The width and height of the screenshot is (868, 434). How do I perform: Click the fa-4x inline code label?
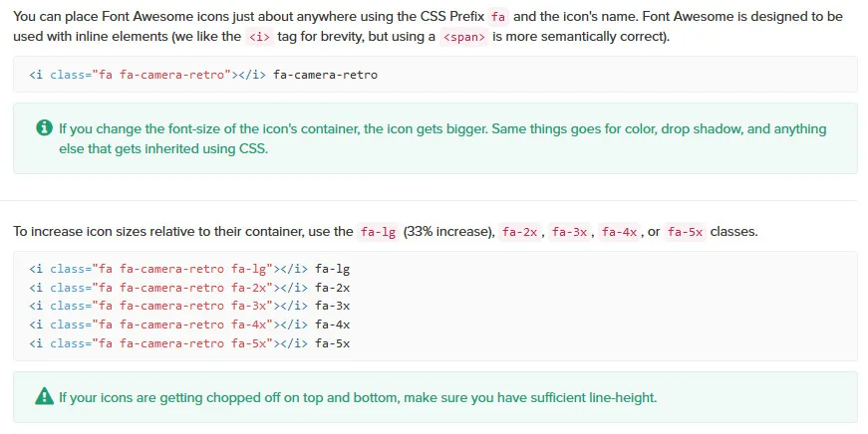[x=620, y=232]
